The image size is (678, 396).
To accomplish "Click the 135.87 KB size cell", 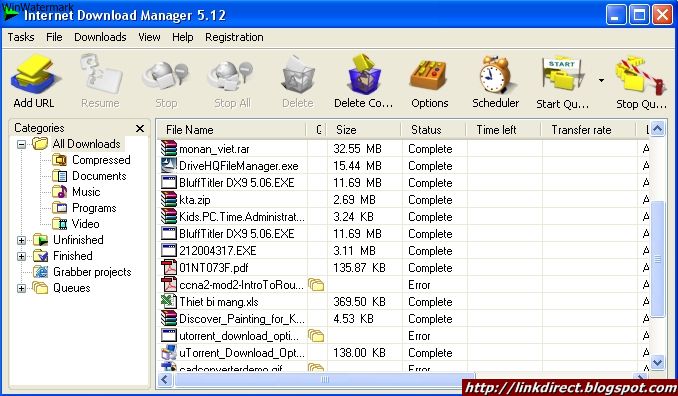I will tap(359, 268).
